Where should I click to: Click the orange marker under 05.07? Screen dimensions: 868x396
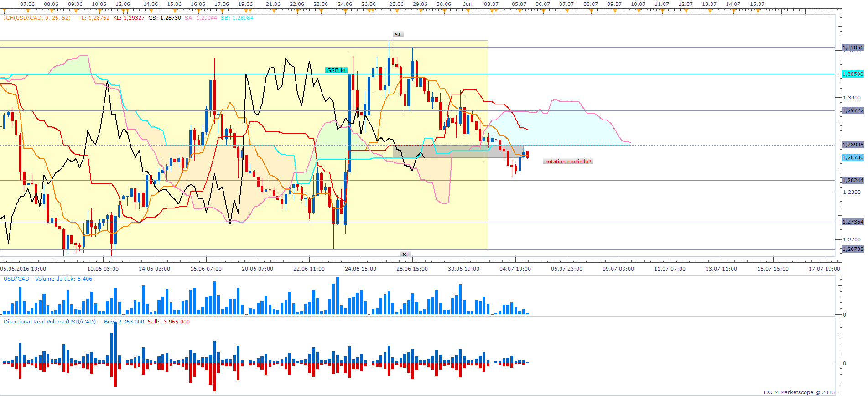519,10
